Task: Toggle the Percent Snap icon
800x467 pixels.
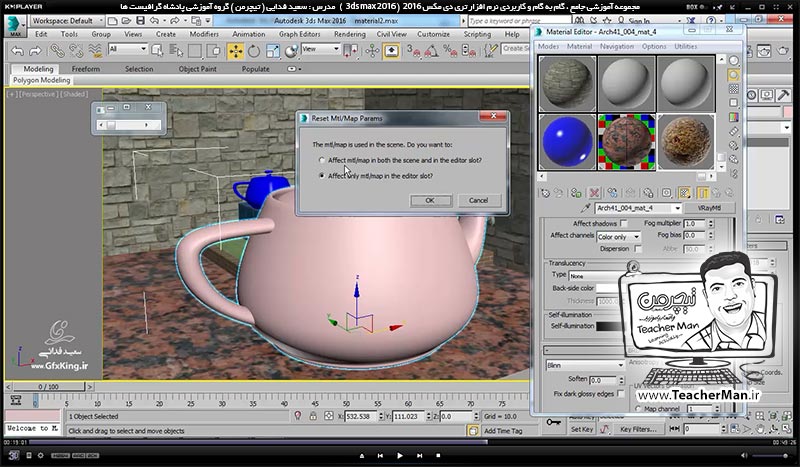Action: tap(450, 51)
